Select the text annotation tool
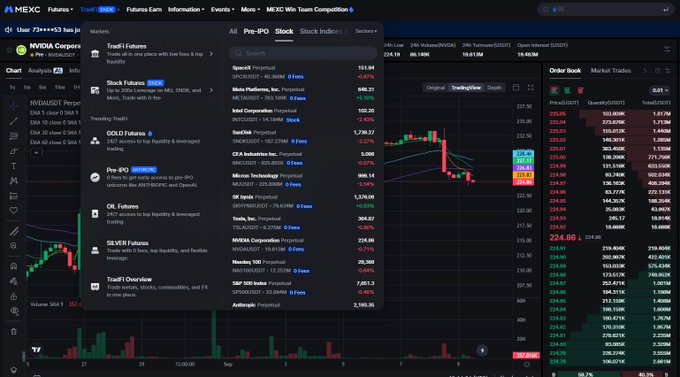 [x=13, y=166]
